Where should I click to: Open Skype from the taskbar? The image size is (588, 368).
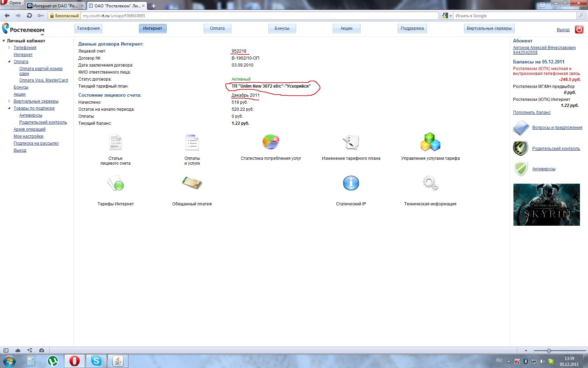[x=96, y=361]
